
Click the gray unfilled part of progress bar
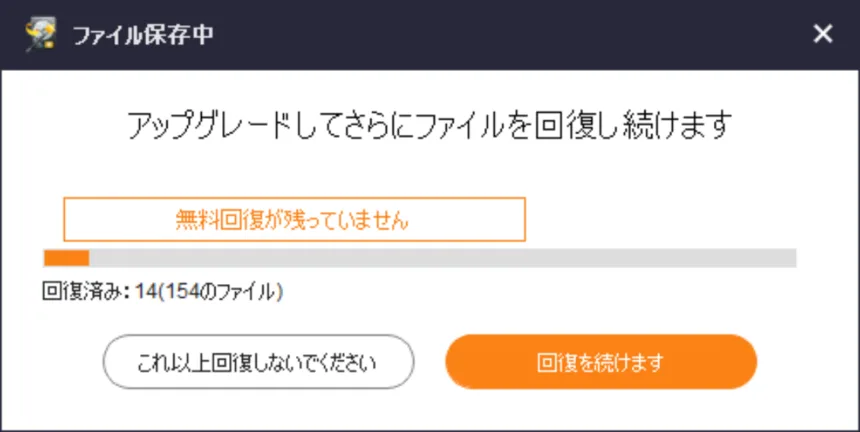point(443,258)
